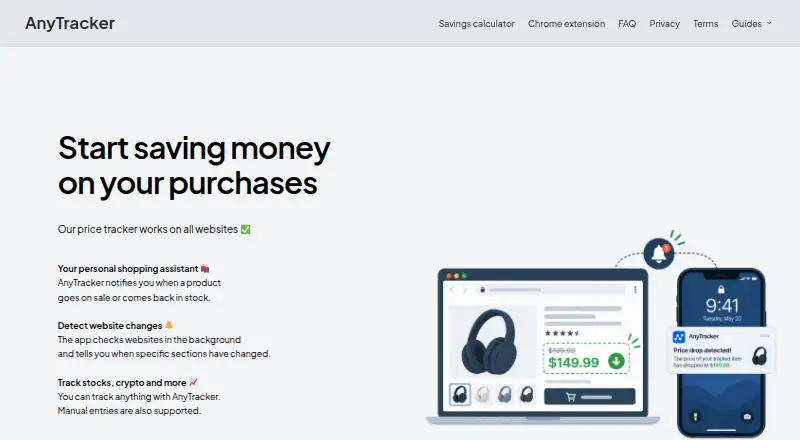Click the AnyTracker app icon in phone notification
Image resolution: width=800 pixels, height=440 pixels.
(x=679, y=337)
